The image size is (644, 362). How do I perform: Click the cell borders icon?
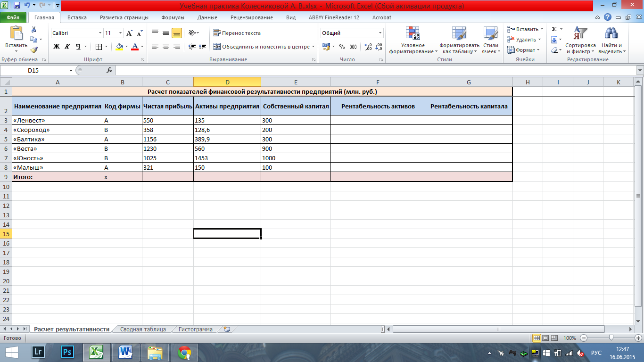click(99, 47)
